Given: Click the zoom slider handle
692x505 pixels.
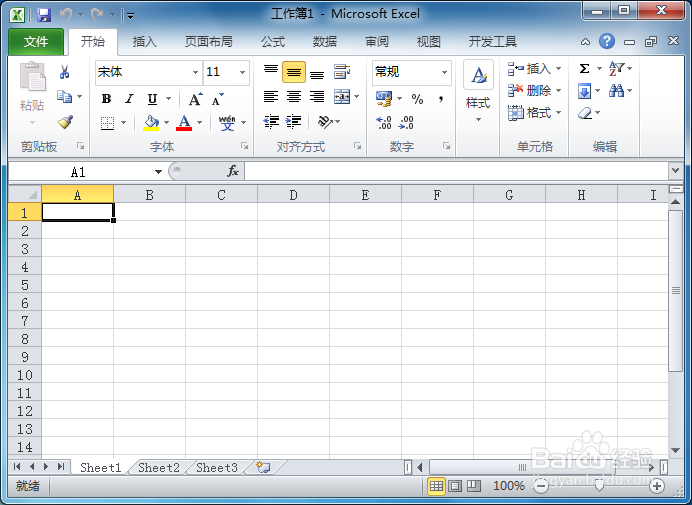Looking at the screenshot, I should tap(599, 486).
